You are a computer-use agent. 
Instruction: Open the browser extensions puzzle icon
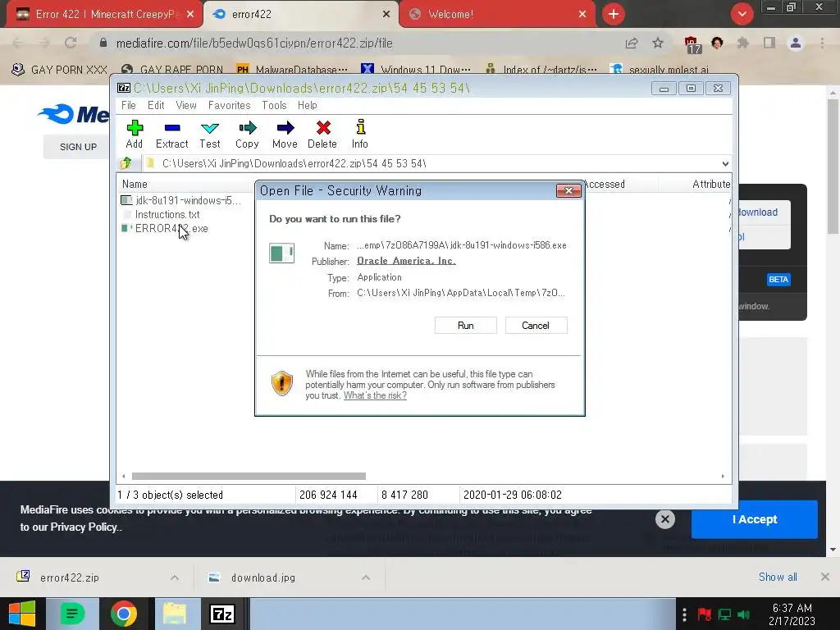[743, 43]
